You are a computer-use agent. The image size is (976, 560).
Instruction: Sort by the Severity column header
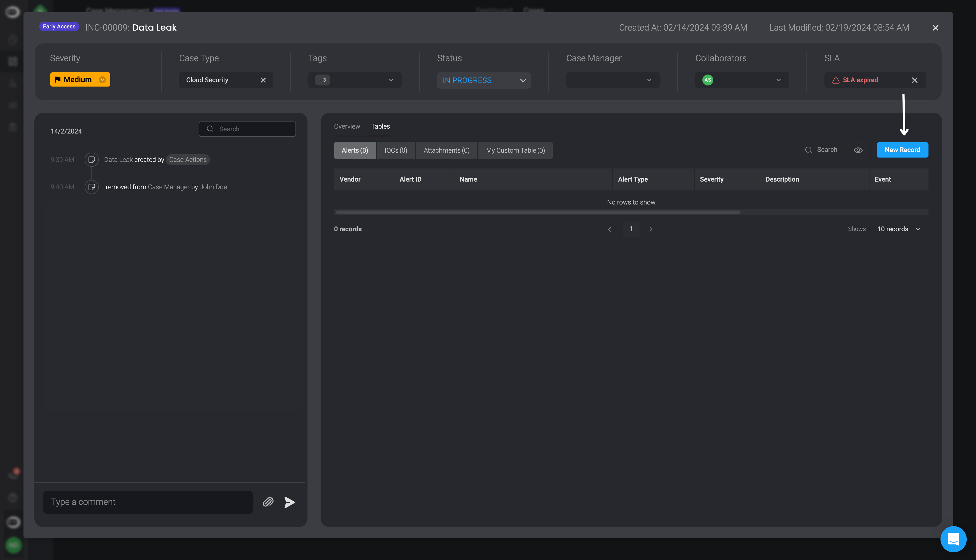pyautogui.click(x=727, y=179)
